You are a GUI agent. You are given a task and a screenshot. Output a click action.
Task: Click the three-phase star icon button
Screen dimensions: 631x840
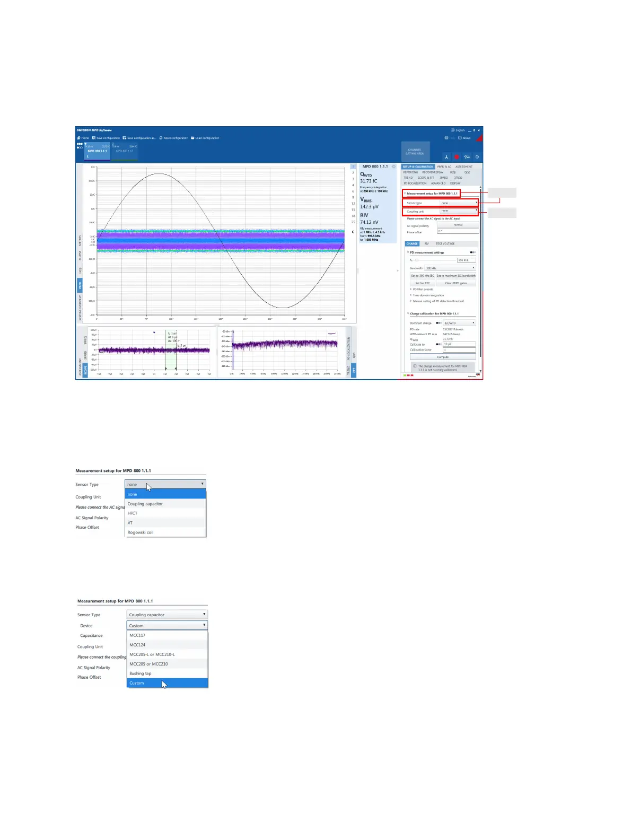446,157
